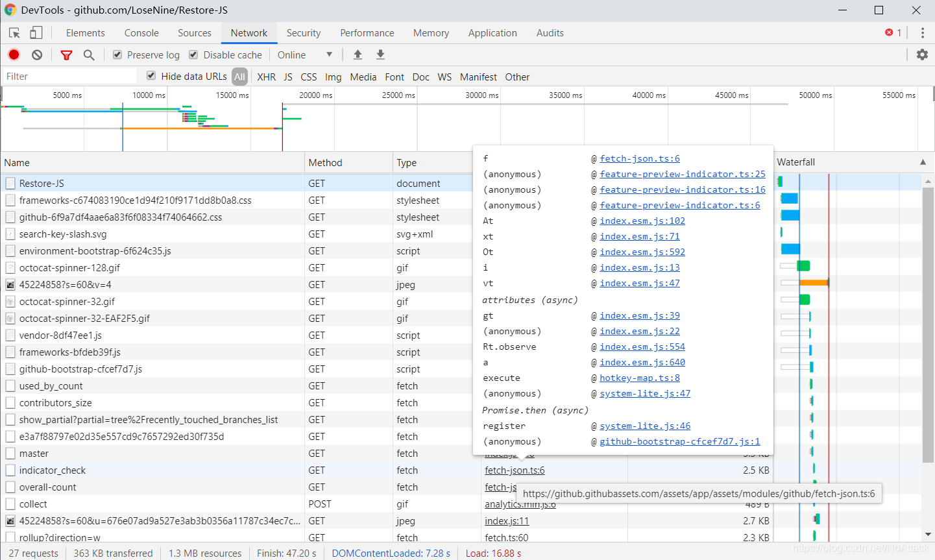Toggle Disable cache checkbox
This screenshot has height=560, width=935.
tap(193, 55)
